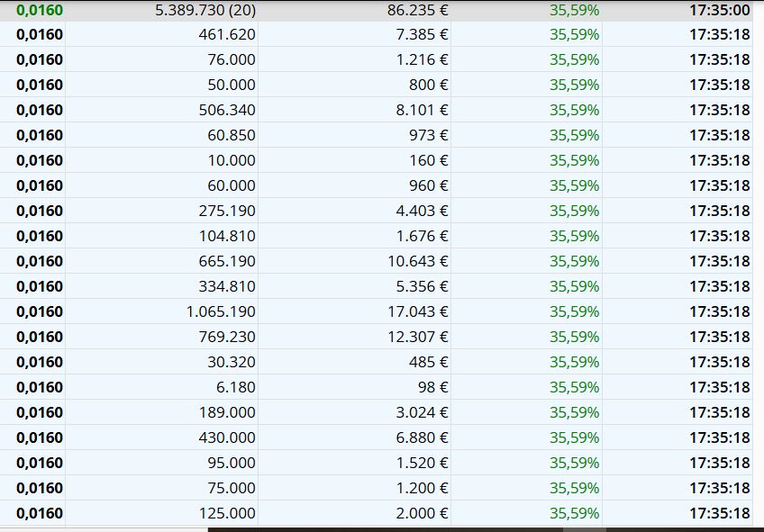Click the 8.101 € value
This screenshot has width=764, height=532.
(422, 110)
